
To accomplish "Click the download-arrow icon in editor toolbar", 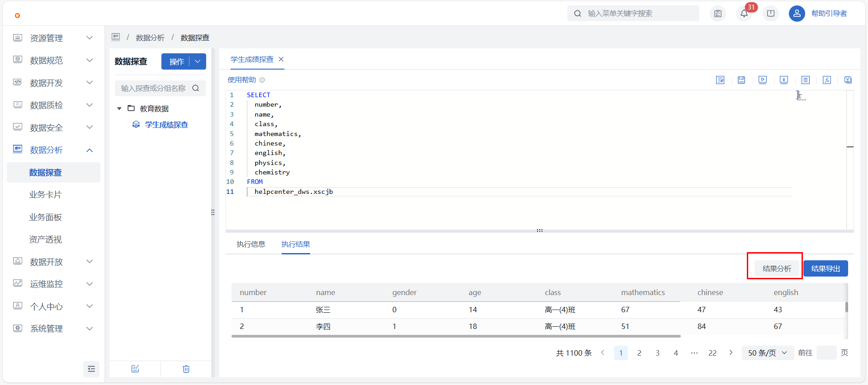I will coord(784,80).
